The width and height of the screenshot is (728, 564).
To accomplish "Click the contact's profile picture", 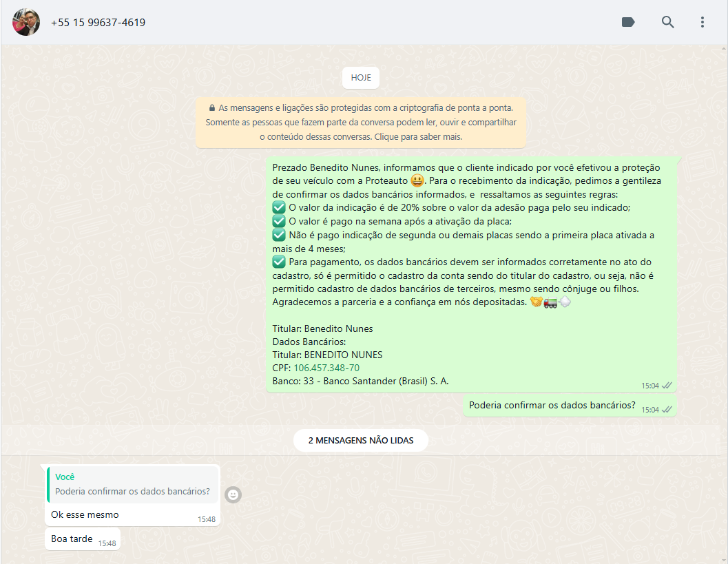I will pos(26,22).
